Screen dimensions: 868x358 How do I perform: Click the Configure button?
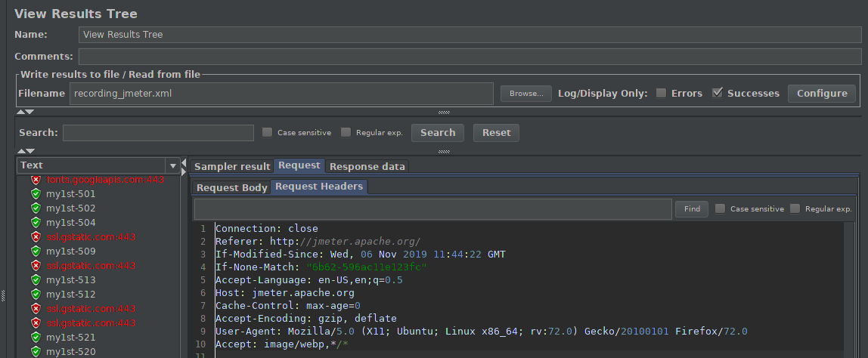[822, 94]
